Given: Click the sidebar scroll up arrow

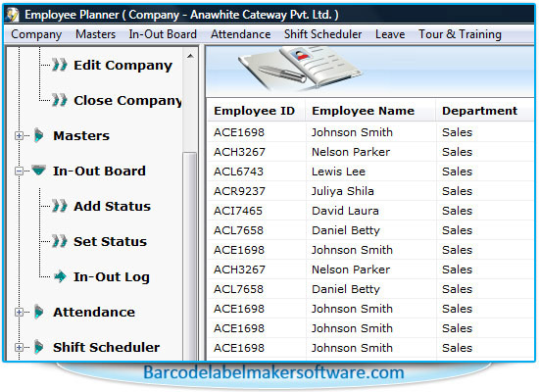Looking at the screenshot, I should tap(190, 56).
